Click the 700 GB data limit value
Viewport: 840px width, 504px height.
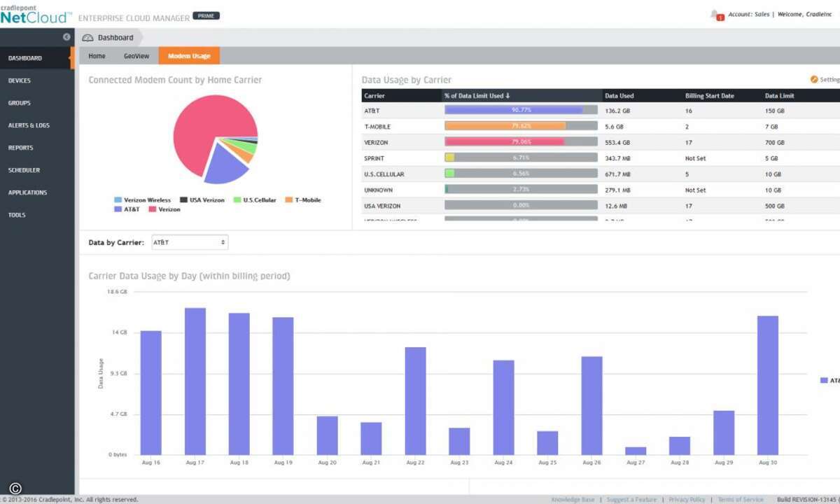tap(775, 142)
